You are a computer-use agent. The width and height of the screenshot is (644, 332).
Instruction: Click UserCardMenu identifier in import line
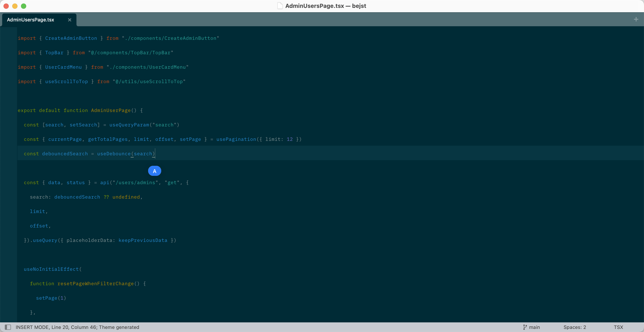click(63, 67)
